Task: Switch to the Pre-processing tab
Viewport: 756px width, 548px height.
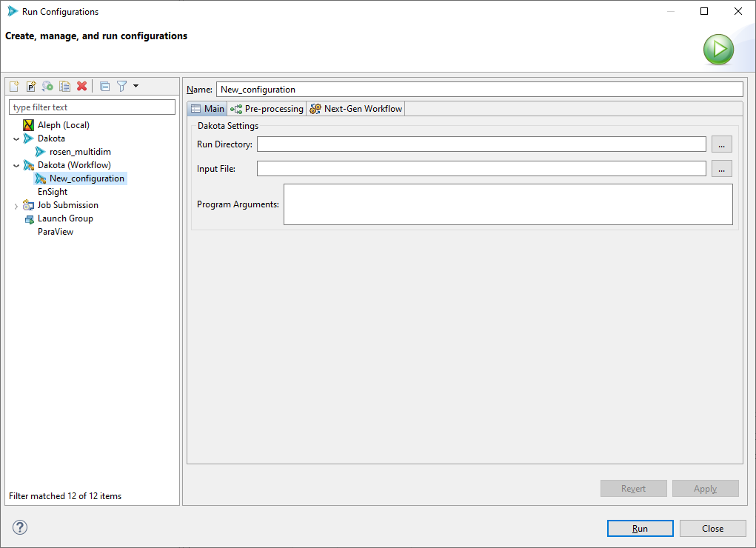Action: (267, 108)
